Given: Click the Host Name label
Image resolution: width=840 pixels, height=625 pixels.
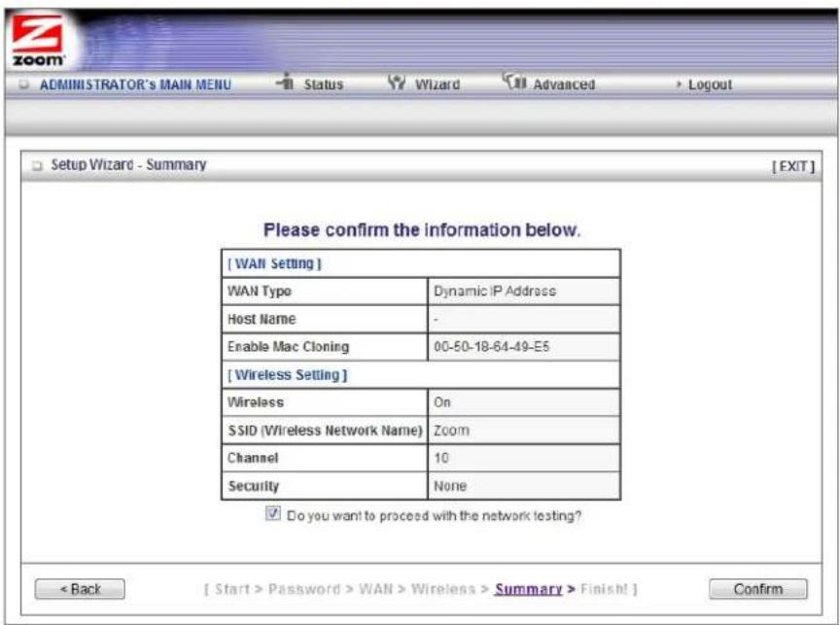Looking at the screenshot, I should click(x=262, y=319).
